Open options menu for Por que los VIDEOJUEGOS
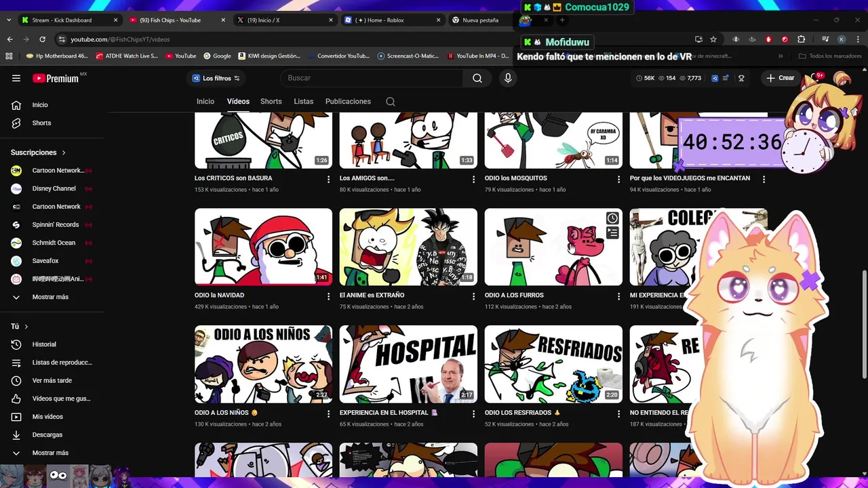Viewport: 868px width, 488px height. (x=764, y=179)
